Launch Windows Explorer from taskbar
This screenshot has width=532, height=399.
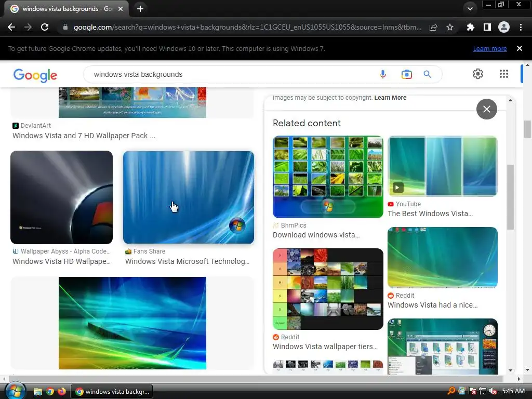point(37,392)
